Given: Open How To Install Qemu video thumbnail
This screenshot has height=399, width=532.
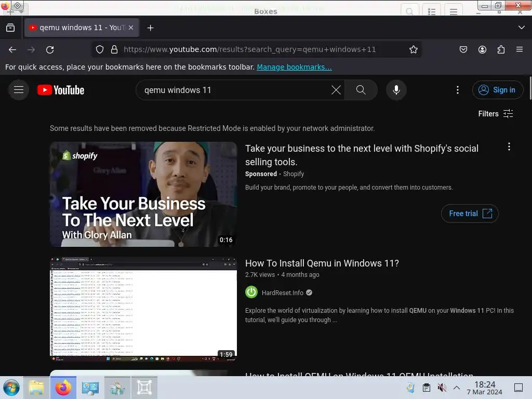Looking at the screenshot, I should point(143,309).
